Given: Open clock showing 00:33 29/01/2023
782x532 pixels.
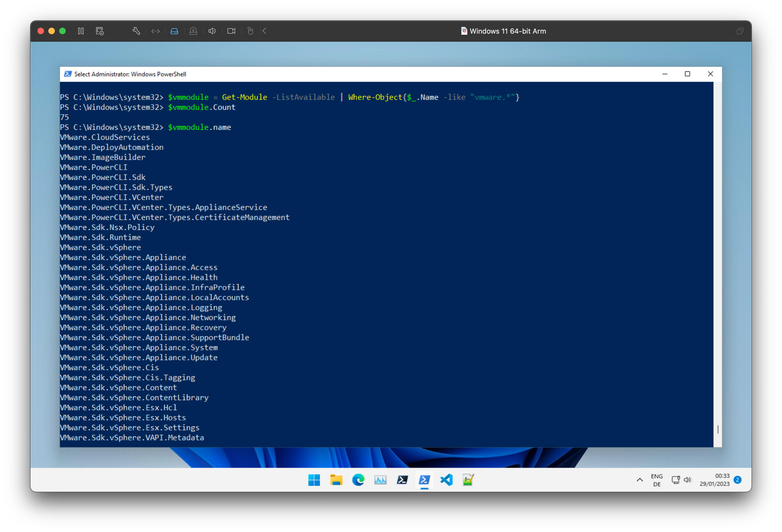Looking at the screenshot, I should tap(714, 480).
